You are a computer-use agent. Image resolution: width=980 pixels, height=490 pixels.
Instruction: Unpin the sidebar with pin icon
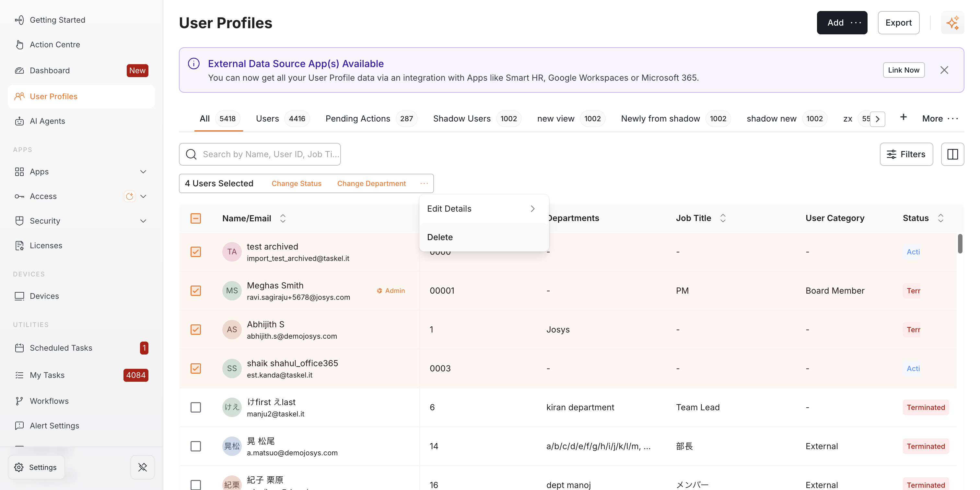143,467
